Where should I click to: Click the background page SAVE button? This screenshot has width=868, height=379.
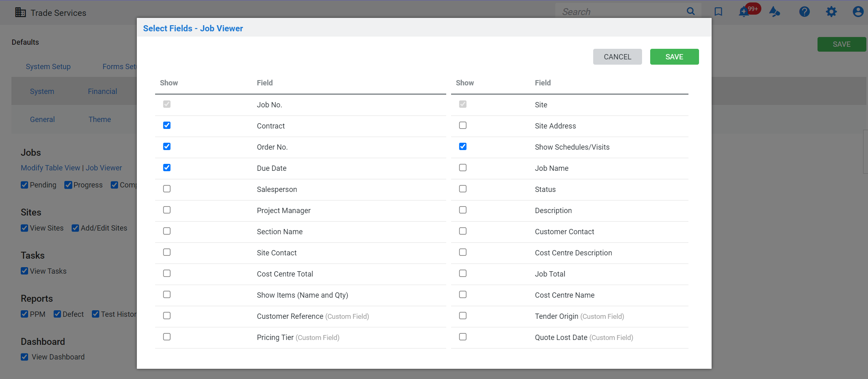[x=842, y=44]
